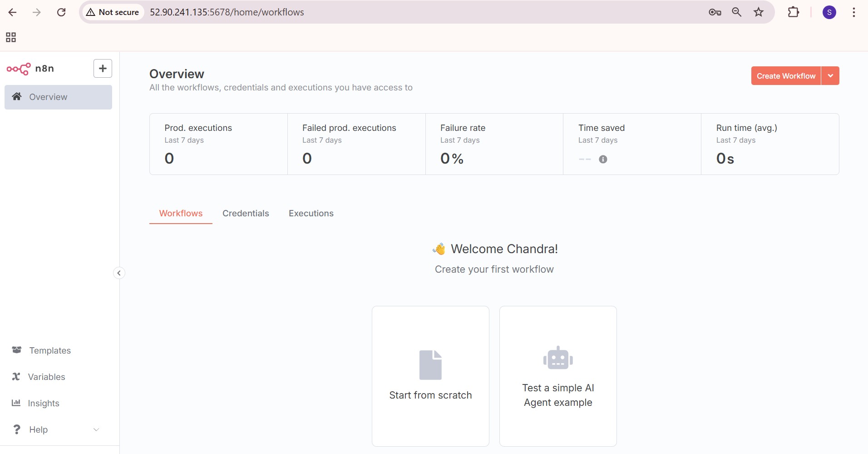The height and width of the screenshot is (454, 868).
Task: Switch to the Executions tab
Action: tap(311, 214)
